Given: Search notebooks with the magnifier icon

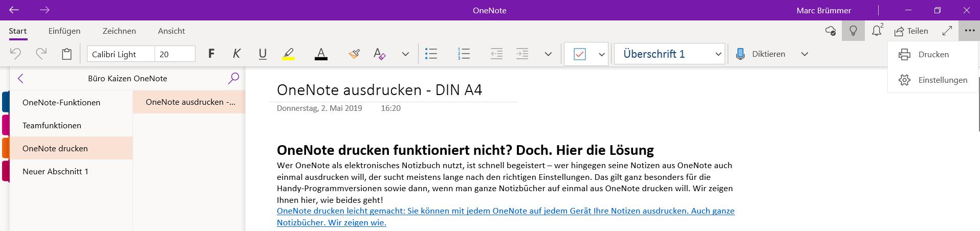Looking at the screenshot, I should pyautogui.click(x=233, y=78).
